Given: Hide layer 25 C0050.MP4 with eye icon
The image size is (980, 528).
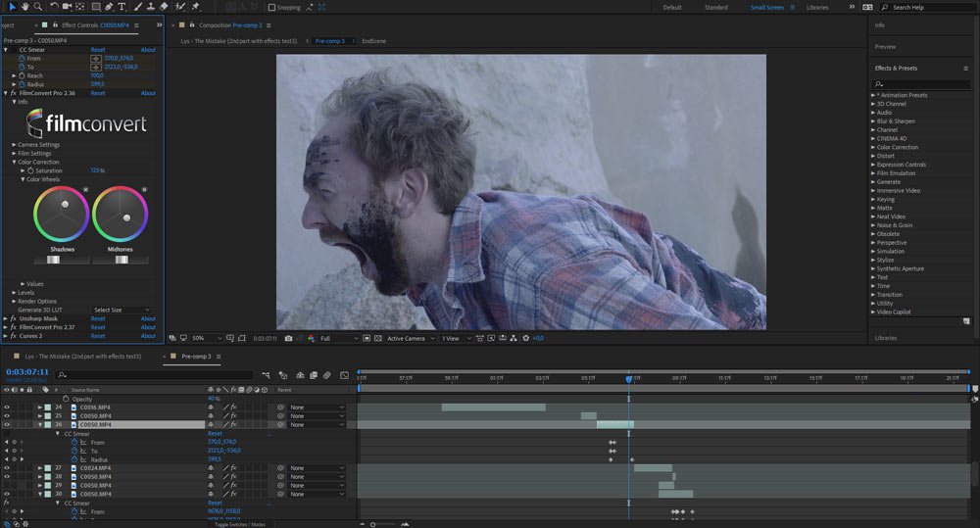Looking at the screenshot, I should click(7, 415).
